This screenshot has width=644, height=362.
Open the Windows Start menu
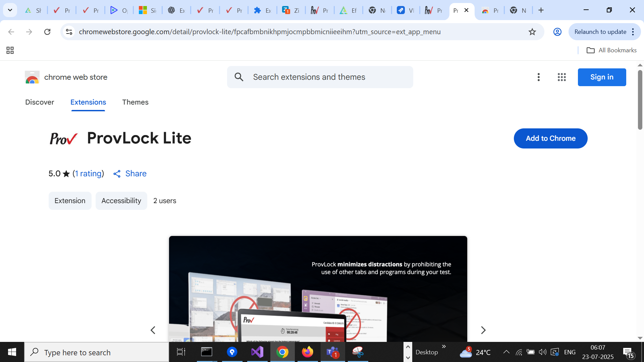click(x=12, y=352)
